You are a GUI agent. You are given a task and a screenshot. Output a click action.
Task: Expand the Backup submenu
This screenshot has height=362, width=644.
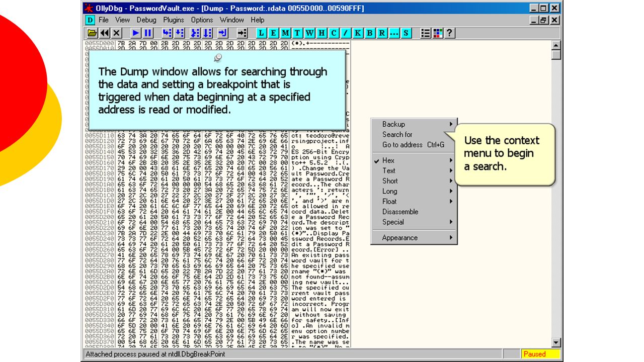pyautogui.click(x=414, y=124)
